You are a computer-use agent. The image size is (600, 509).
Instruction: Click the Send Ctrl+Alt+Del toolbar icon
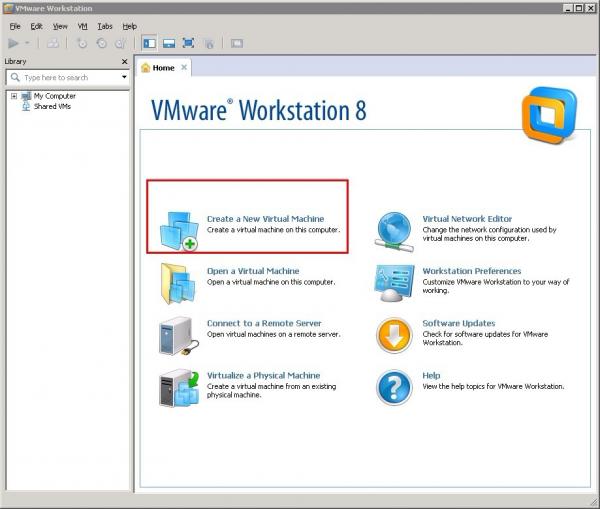point(53,43)
